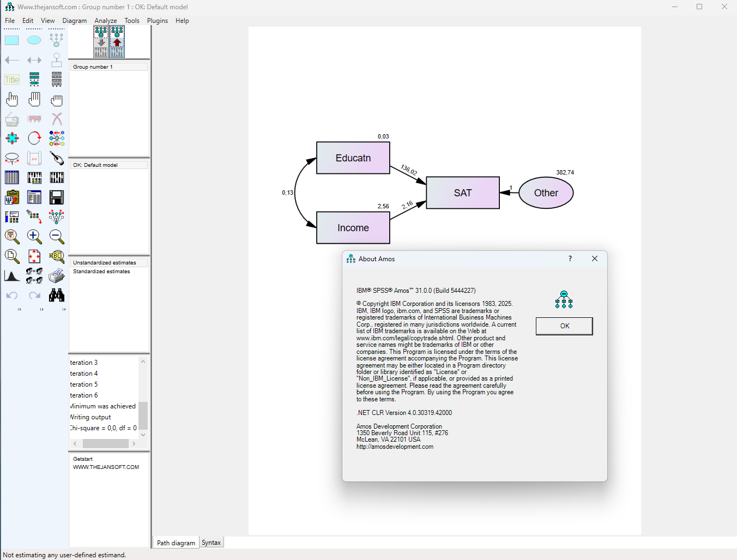
Task: Select the Erase objects X tool
Action: (57, 119)
